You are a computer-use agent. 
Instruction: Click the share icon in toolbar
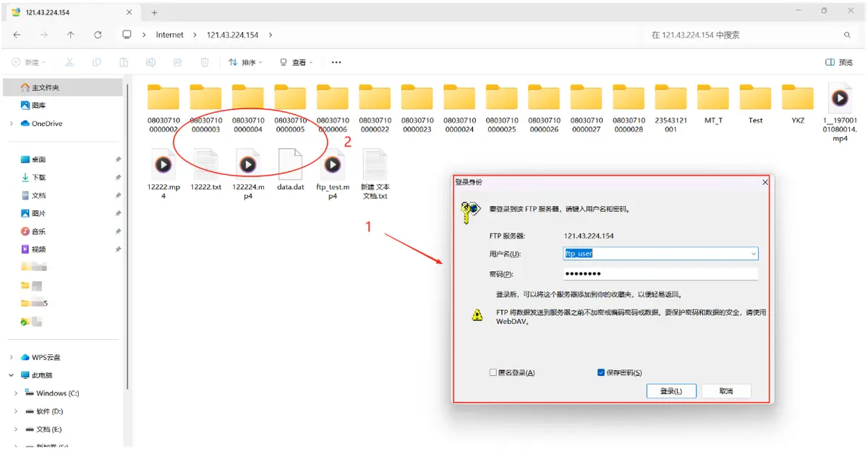[x=177, y=63]
